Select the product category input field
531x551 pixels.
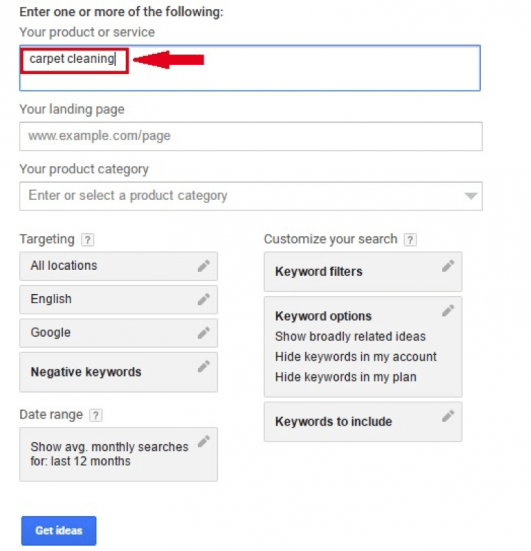point(251,196)
